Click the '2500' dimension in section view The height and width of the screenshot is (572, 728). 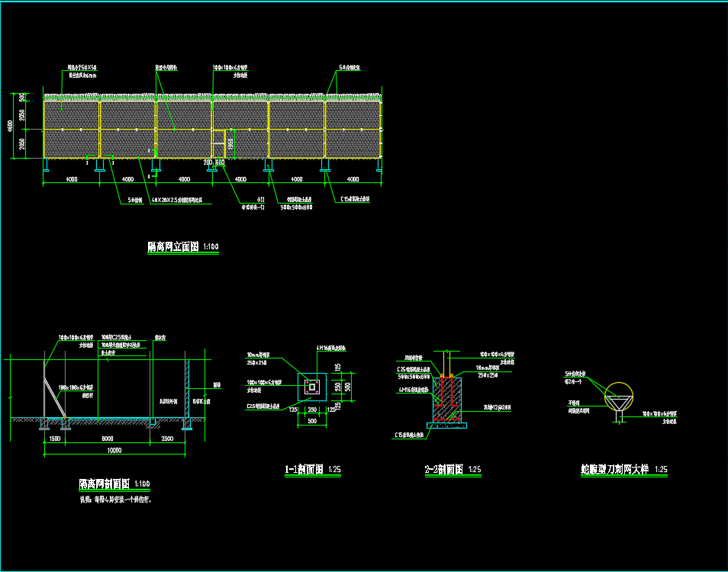point(167,439)
